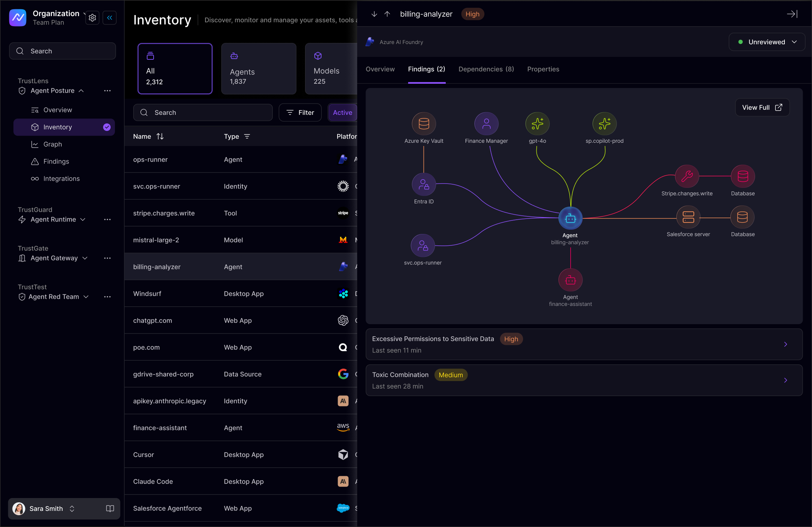Viewport: 812px width, 527px height.
Task: Click the Filter button
Action: pyautogui.click(x=300, y=112)
